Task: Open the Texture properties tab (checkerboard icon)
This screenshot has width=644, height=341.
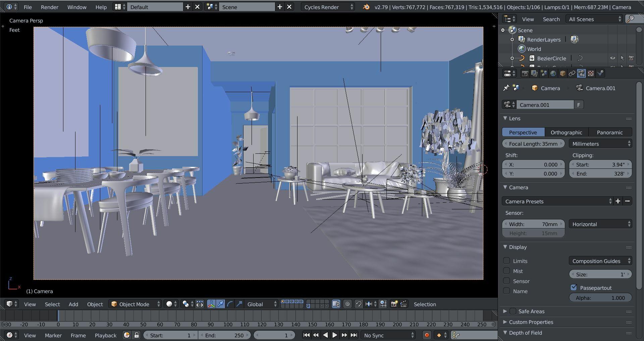Action: click(x=591, y=73)
